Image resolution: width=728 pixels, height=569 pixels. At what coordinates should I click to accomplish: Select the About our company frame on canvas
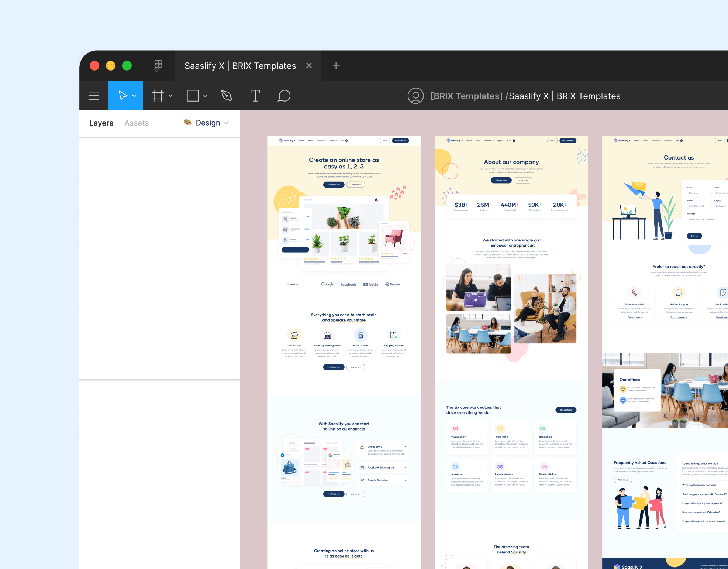(511, 162)
